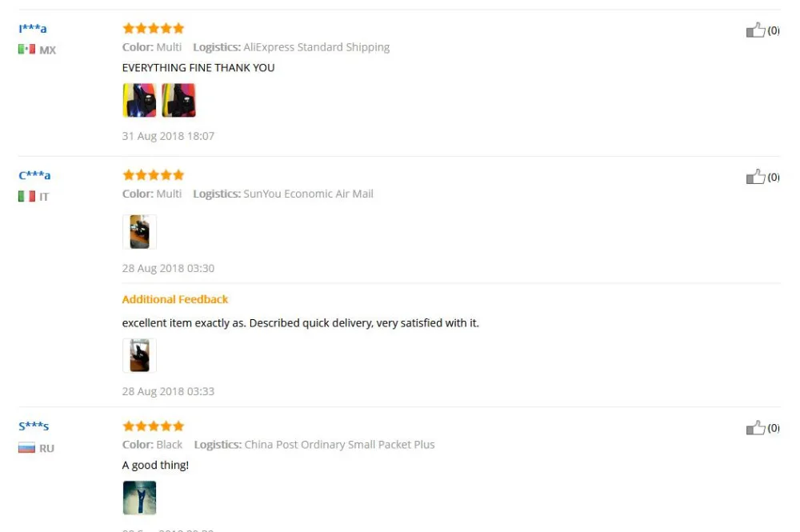Click the five-star rating on S***s's review
This screenshot has height=532, width=800.
(153, 426)
